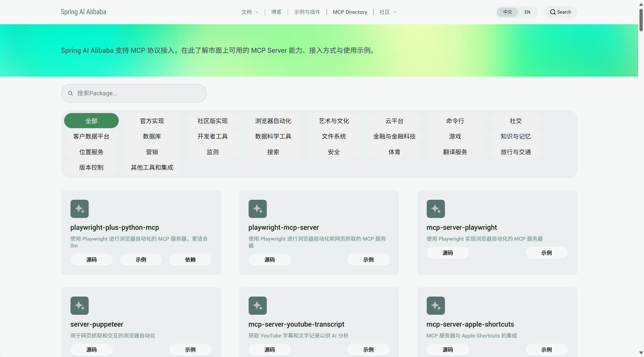Filter by 社交 category
This screenshot has height=357, width=644.
click(516, 121)
